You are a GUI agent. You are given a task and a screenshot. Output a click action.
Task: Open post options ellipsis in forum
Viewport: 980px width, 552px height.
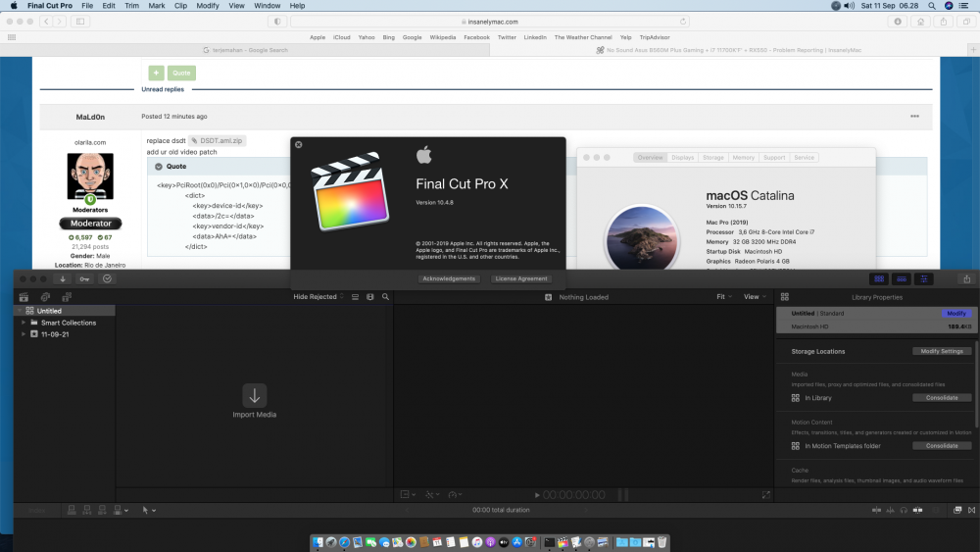(x=914, y=117)
